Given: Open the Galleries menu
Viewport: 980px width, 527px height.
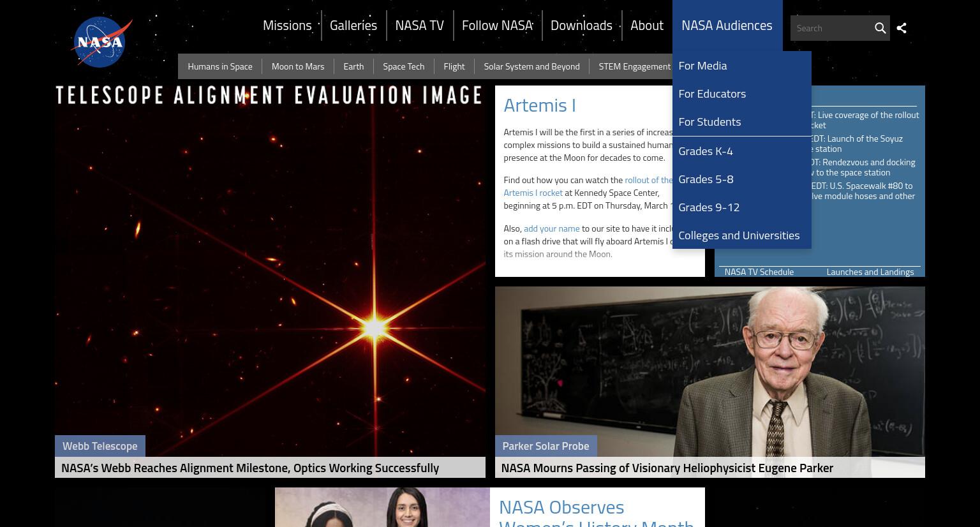Looking at the screenshot, I should (353, 26).
